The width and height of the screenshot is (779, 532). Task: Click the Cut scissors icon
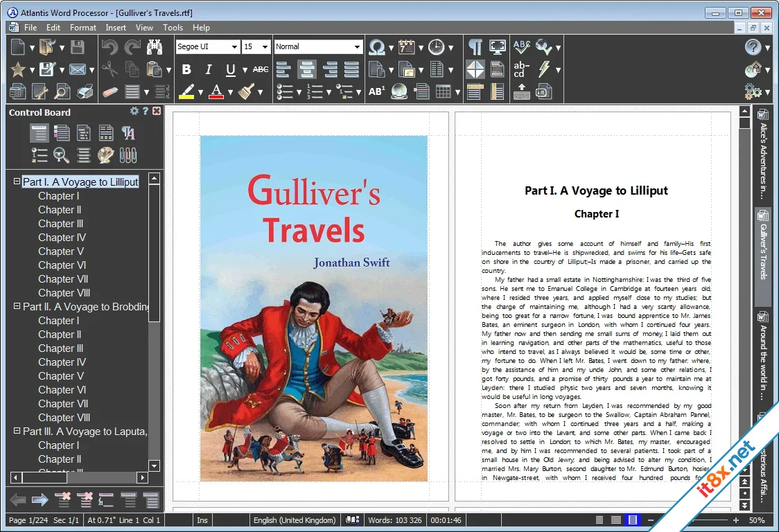(110, 69)
